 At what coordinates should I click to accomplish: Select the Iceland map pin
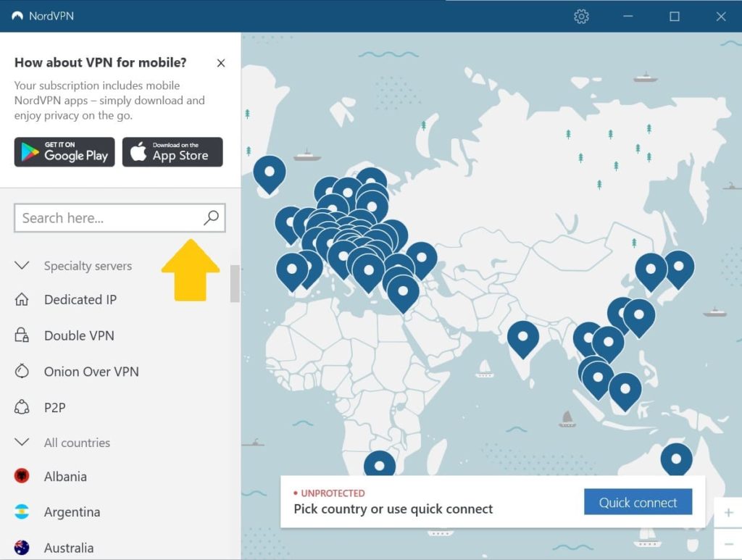[x=270, y=174]
